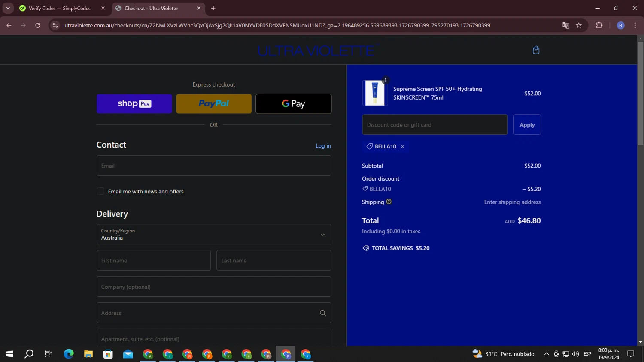Viewport: 644px width, 362px height.
Task: Open File Explorer from the taskbar
Action: click(x=88, y=354)
